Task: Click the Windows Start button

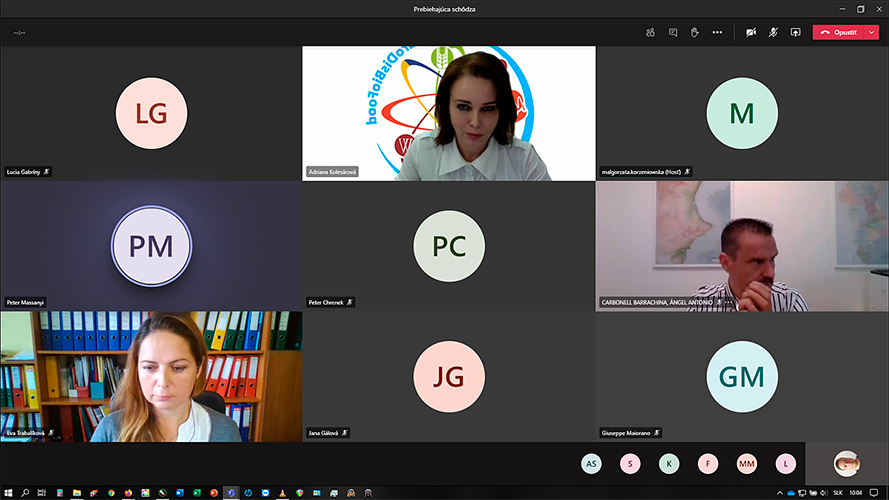Action: tap(8, 493)
